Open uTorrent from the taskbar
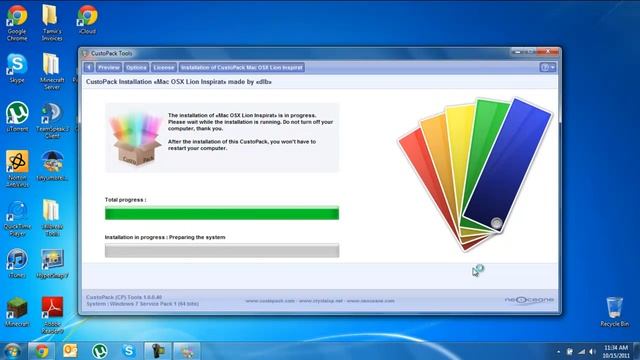Image resolution: width=640 pixels, height=360 pixels. pos(100,351)
